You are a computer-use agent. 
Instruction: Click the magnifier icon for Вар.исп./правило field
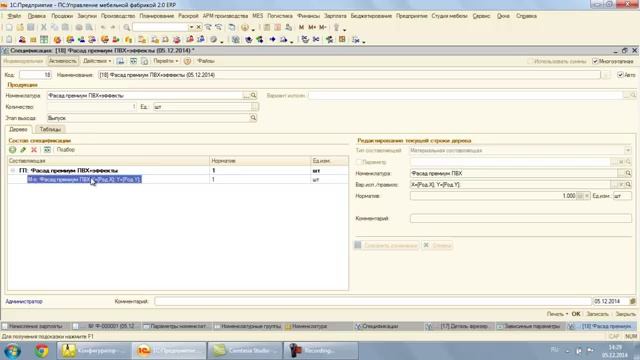coord(628,185)
